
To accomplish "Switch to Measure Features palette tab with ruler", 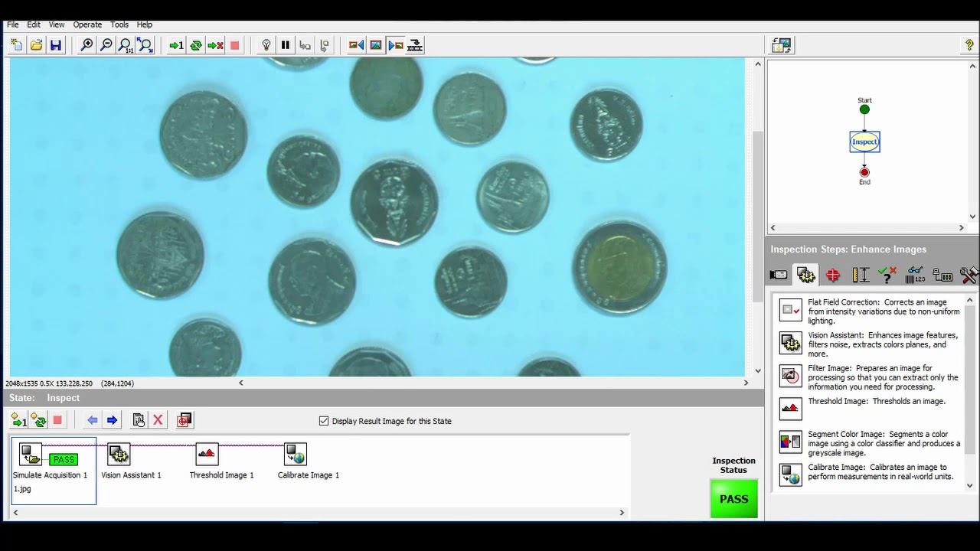I will click(861, 275).
